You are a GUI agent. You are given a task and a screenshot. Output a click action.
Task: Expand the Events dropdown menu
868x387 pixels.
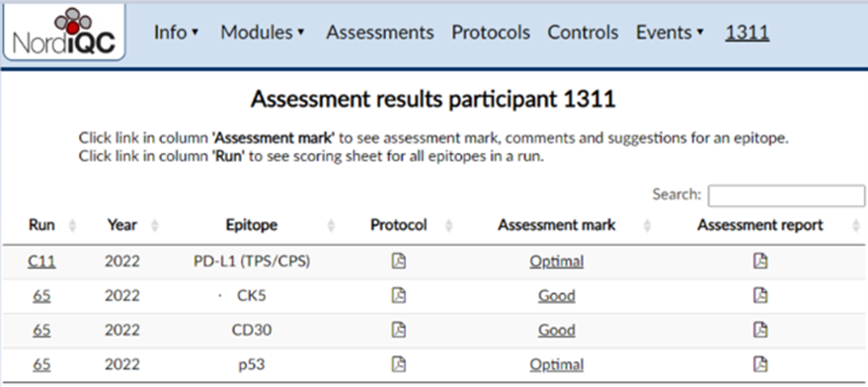click(x=670, y=33)
